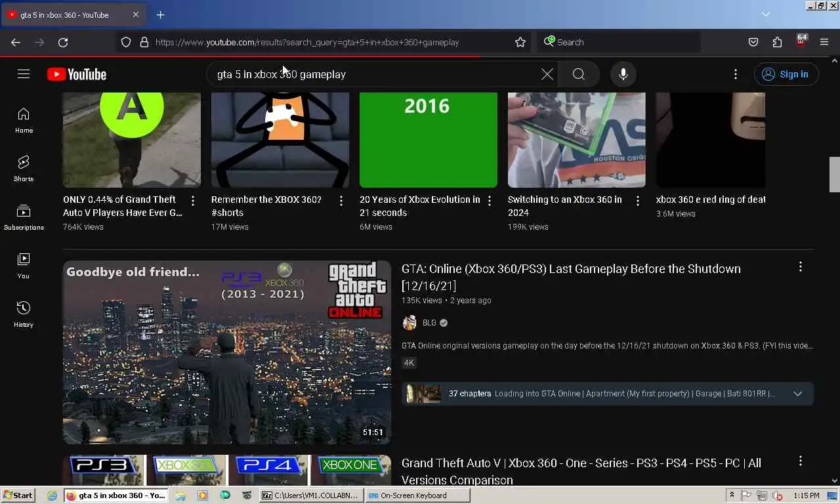This screenshot has width=840, height=504.
Task: Play the 'Remember the XBOX 360?' short thumbnail
Action: [x=280, y=140]
